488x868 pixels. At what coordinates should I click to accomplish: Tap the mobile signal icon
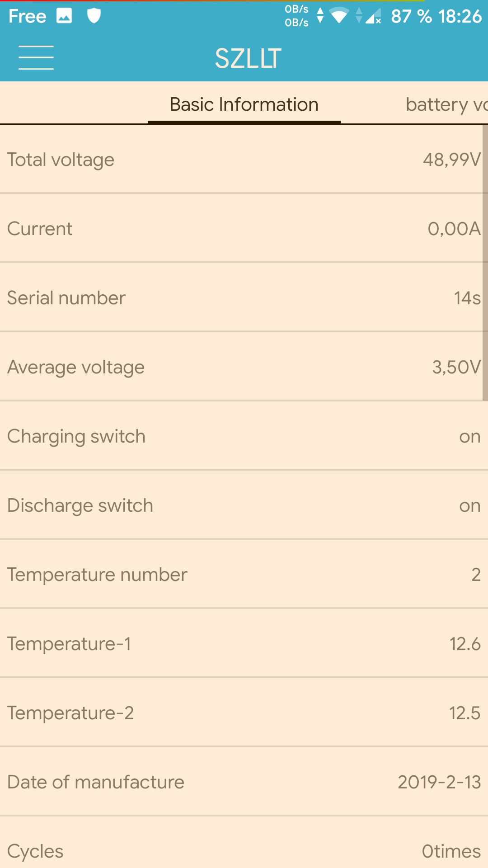[x=373, y=16]
